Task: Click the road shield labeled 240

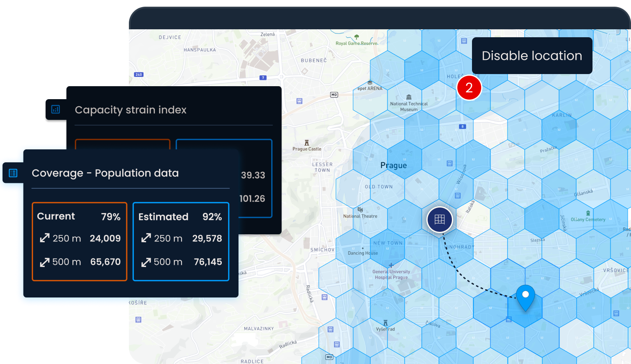Action: (139, 74)
